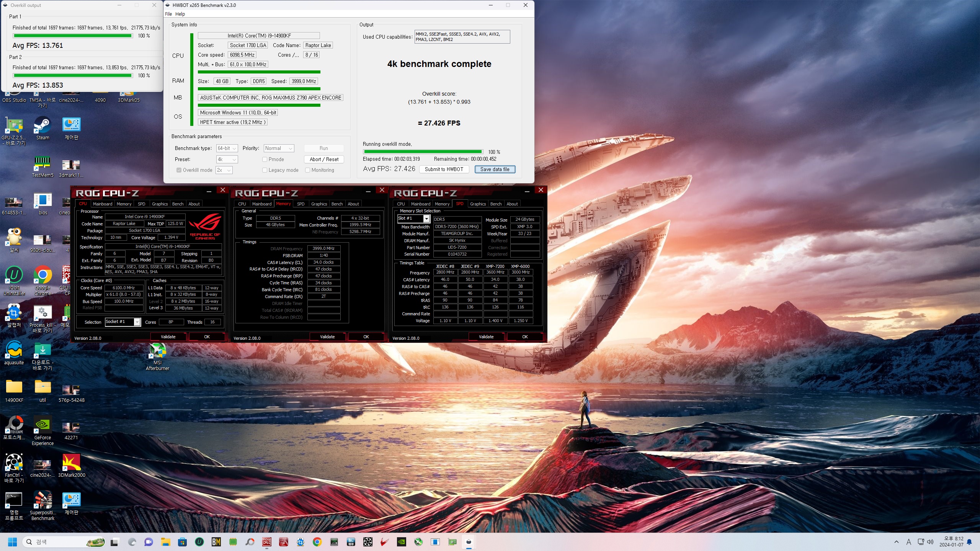This screenshot has width=980, height=551.
Task: Click the overkill mode main progress bar
Action: click(x=423, y=152)
